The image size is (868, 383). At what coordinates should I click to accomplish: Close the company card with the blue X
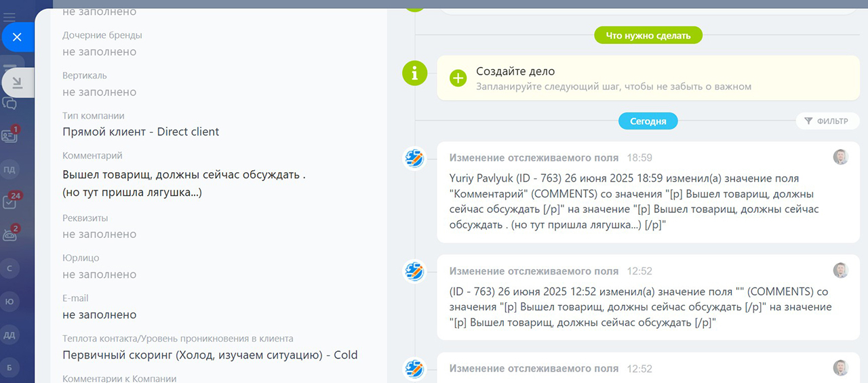[18, 37]
